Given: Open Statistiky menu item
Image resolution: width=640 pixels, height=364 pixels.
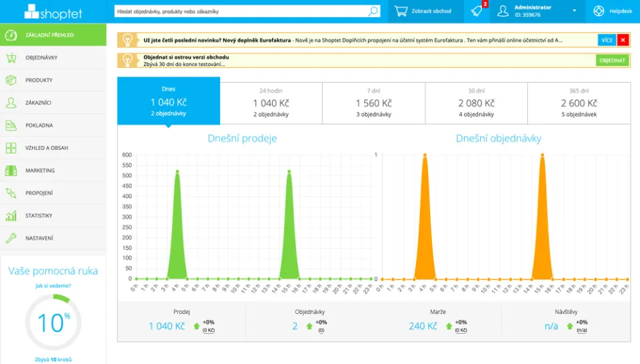Looking at the screenshot, I should click(x=53, y=215).
